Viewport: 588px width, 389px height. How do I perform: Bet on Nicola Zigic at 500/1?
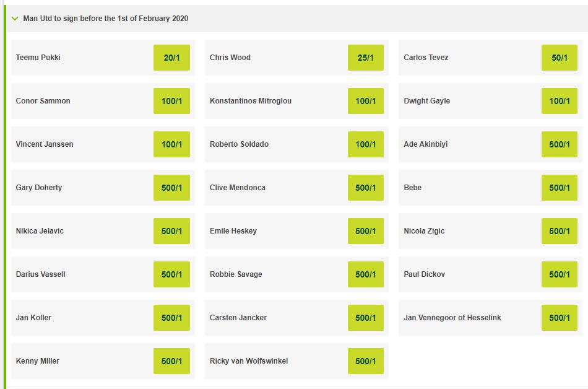tap(559, 231)
